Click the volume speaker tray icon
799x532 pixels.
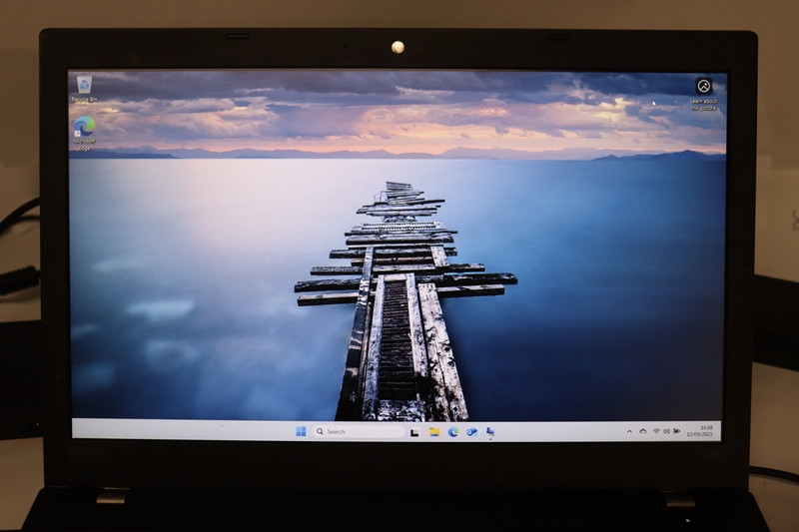click(666, 432)
